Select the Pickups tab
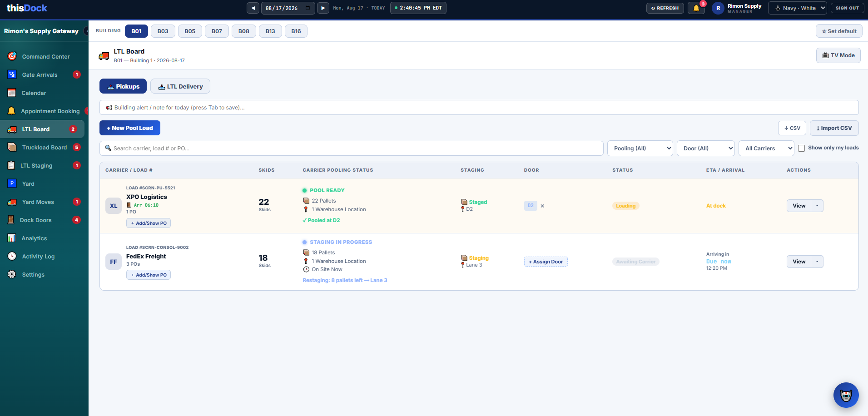The image size is (868, 416). click(x=123, y=86)
